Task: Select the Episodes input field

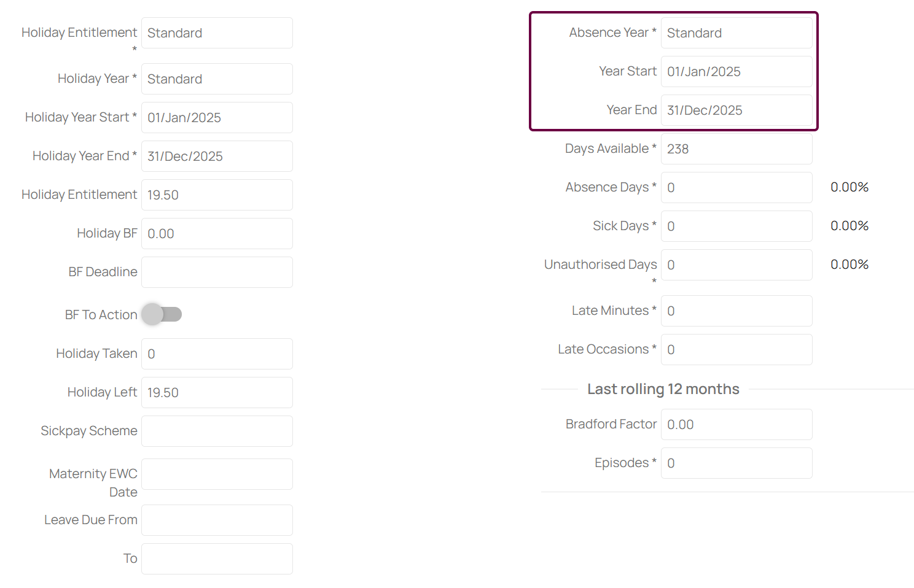Action: tap(736, 463)
